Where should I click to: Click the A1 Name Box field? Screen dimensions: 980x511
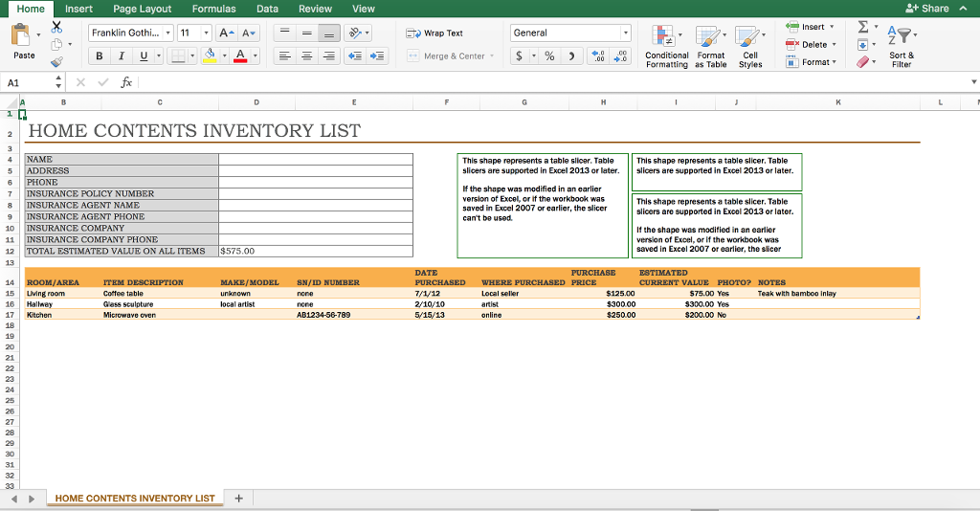(29, 83)
